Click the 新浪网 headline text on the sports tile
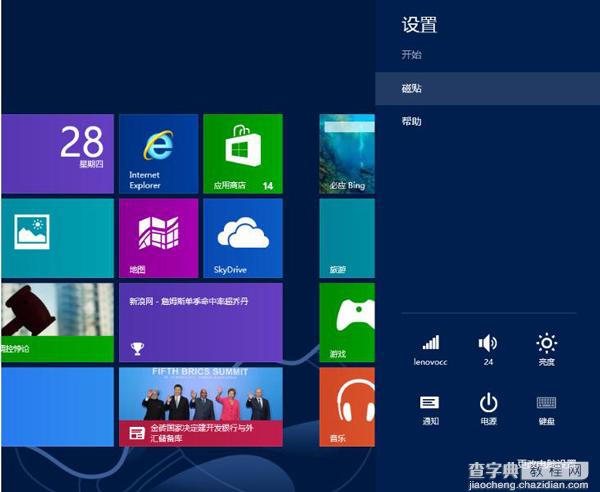 coord(189,301)
